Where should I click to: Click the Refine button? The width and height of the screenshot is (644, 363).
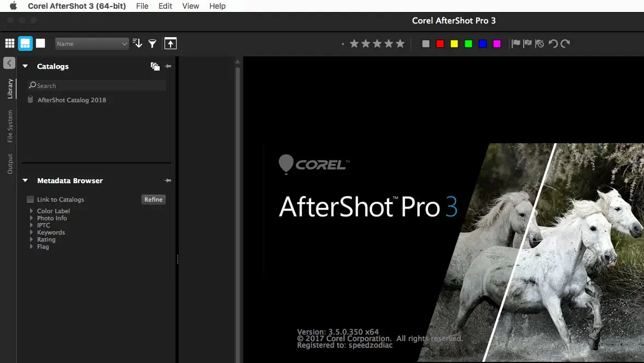(153, 199)
